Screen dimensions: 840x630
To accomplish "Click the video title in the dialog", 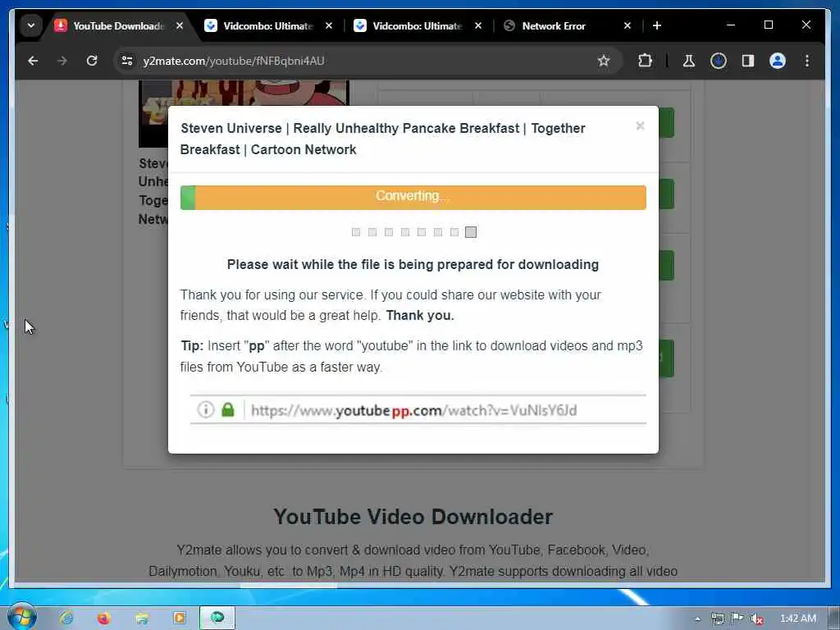I will click(x=382, y=139).
